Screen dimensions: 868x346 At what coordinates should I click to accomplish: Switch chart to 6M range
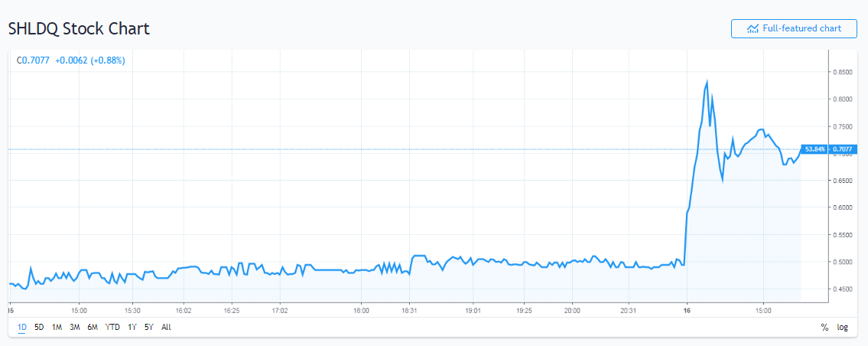pos(93,327)
